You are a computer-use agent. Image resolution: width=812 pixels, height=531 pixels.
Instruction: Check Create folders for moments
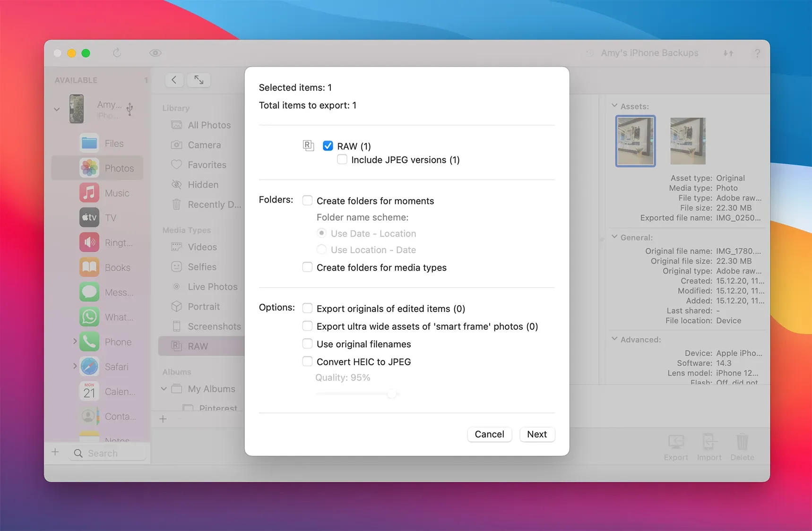(307, 201)
